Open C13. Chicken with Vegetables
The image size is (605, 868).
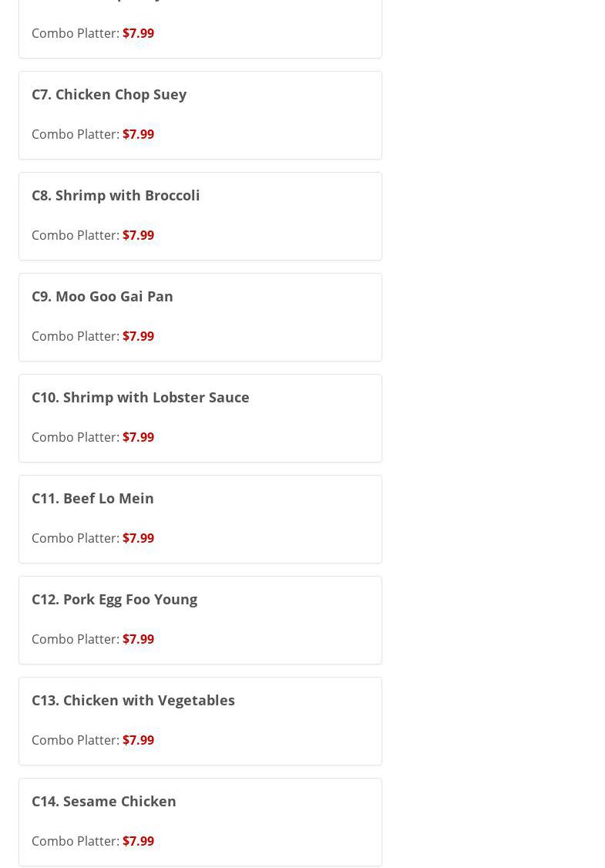click(133, 700)
